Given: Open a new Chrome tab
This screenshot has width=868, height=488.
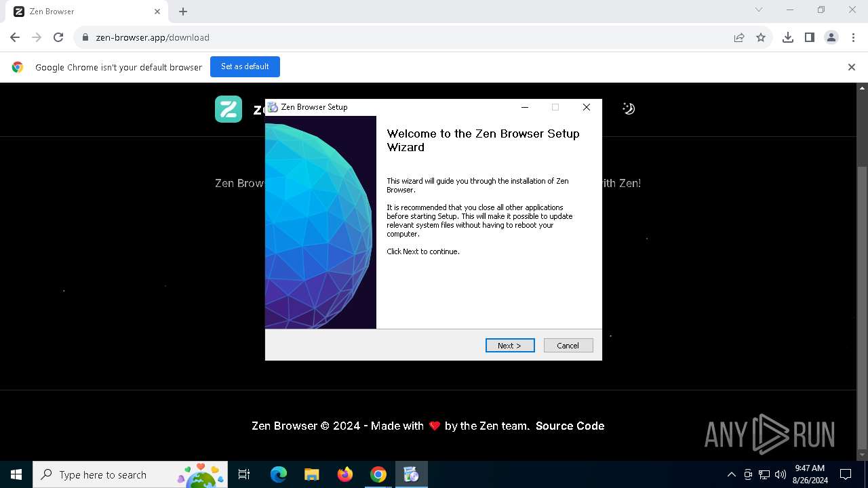Looking at the screenshot, I should tap(183, 12).
